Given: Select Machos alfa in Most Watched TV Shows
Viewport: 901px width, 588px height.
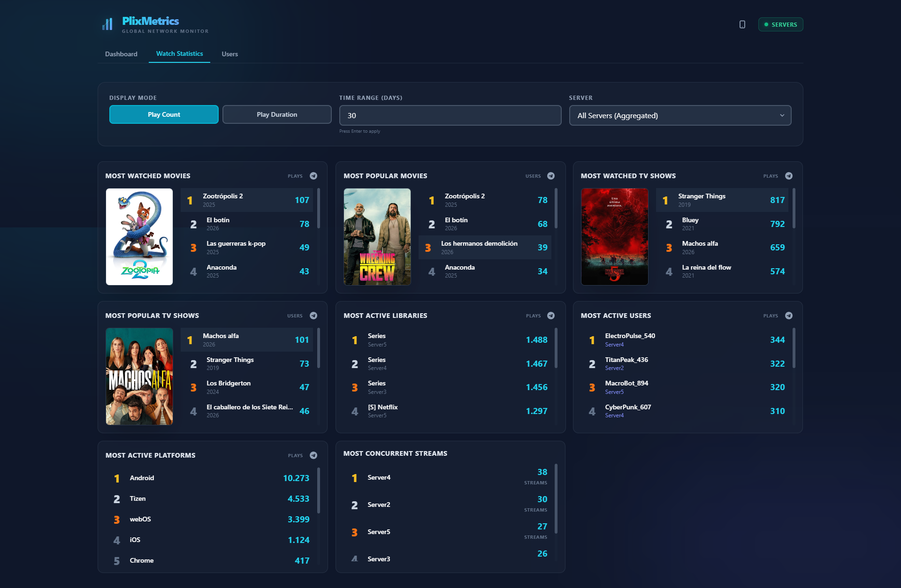Looking at the screenshot, I should (722, 248).
